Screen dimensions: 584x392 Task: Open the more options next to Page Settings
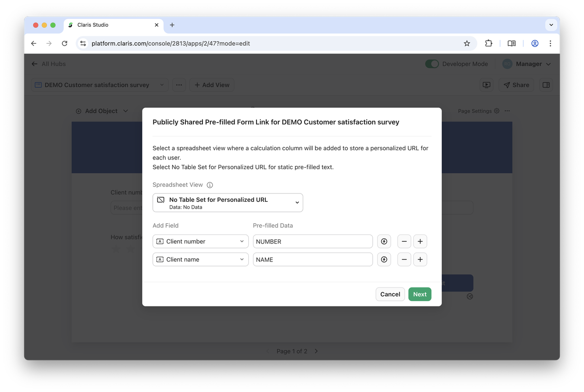507,111
